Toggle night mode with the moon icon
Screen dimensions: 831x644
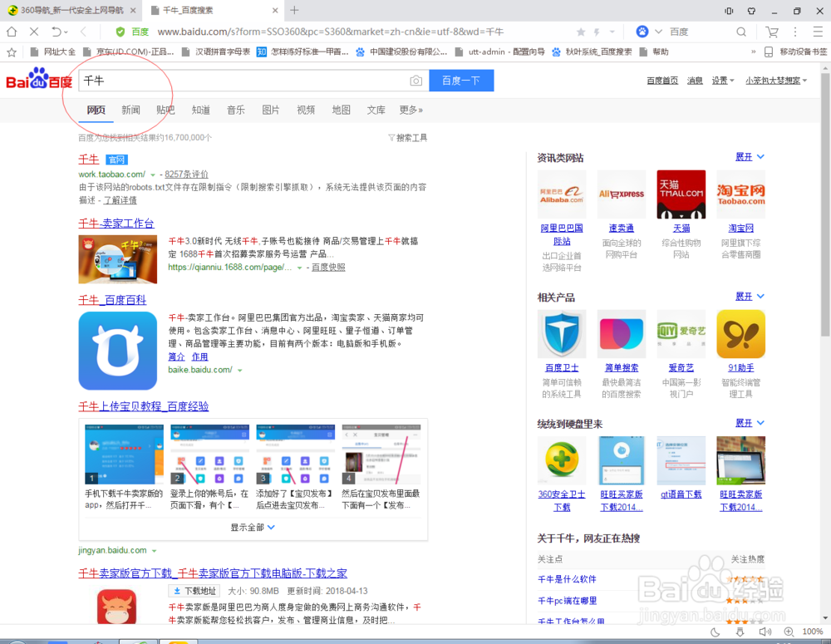pos(716,632)
